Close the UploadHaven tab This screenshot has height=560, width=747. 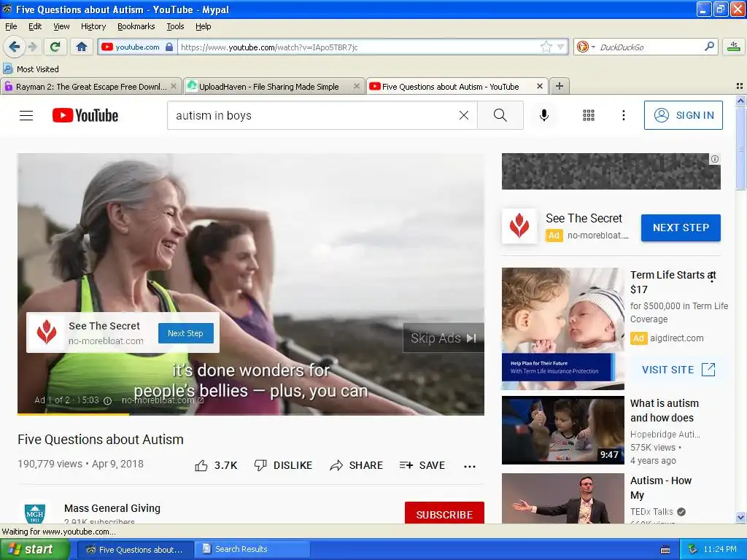coord(356,86)
